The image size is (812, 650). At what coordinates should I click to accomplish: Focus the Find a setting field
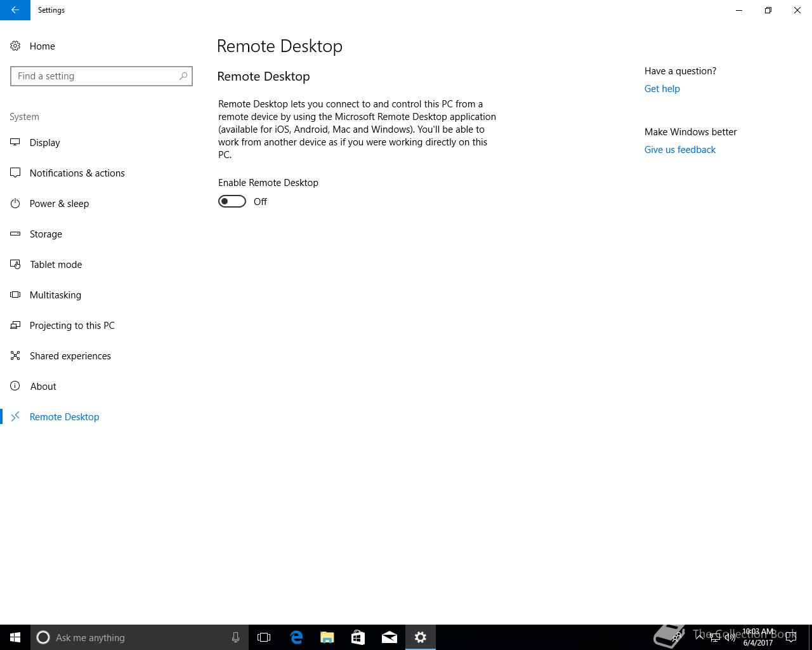pos(101,76)
